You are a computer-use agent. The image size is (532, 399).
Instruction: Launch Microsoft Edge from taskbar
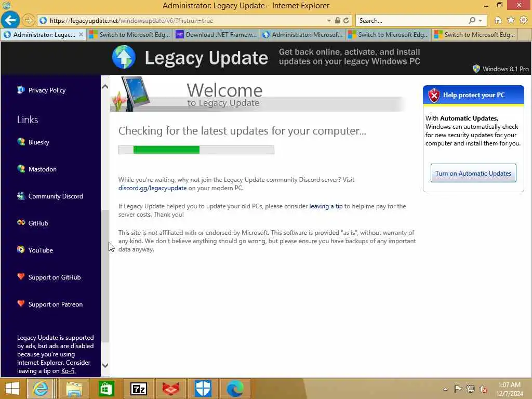tap(235, 389)
